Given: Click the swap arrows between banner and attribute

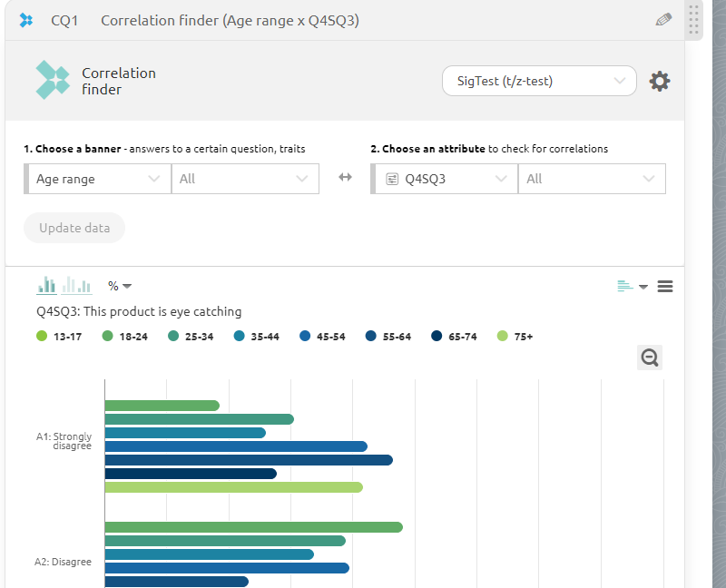Looking at the screenshot, I should [x=345, y=178].
